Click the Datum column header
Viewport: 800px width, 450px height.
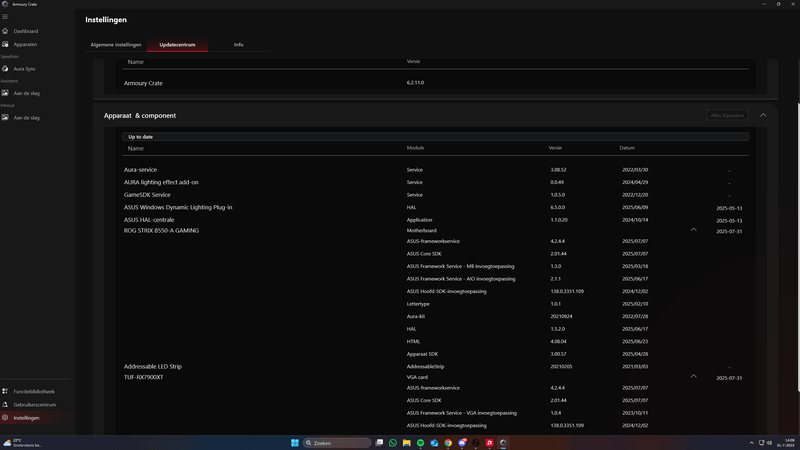coord(627,148)
